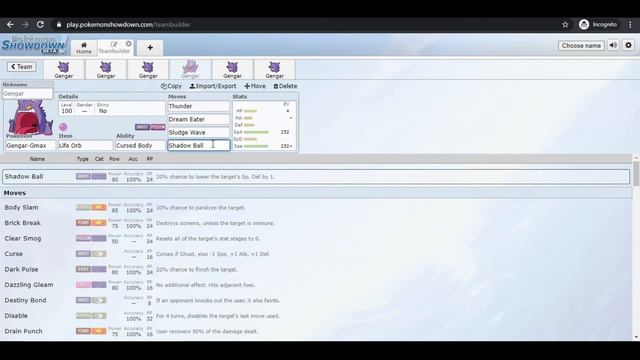Select the highlighted Shadow Ball result row

tap(316, 177)
